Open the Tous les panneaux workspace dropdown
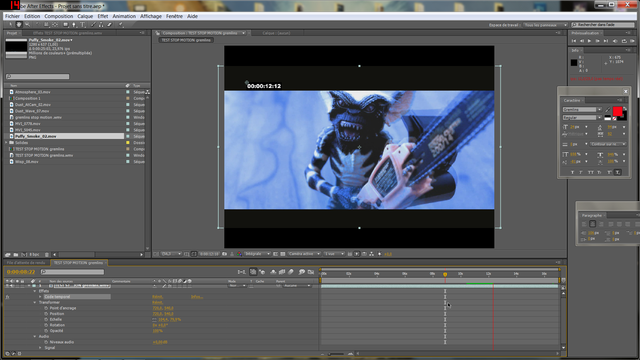The image size is (640, 360). 546,25
